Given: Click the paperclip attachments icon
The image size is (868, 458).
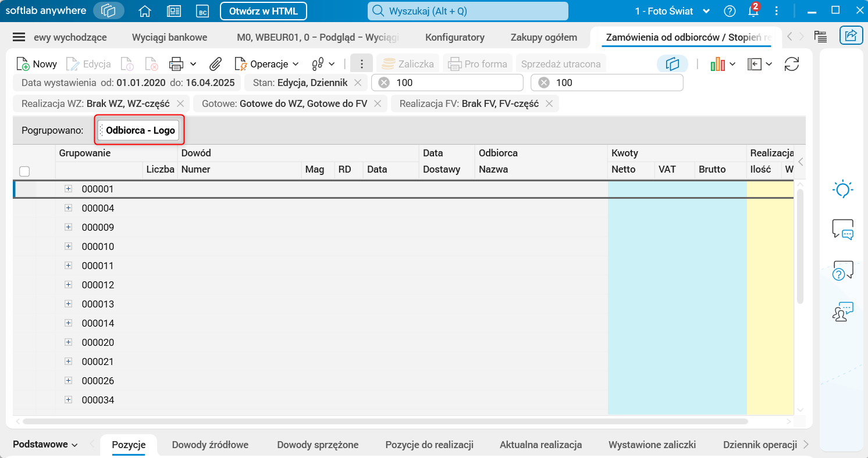Looking at the screenshot, I should [x=216, y=64].
